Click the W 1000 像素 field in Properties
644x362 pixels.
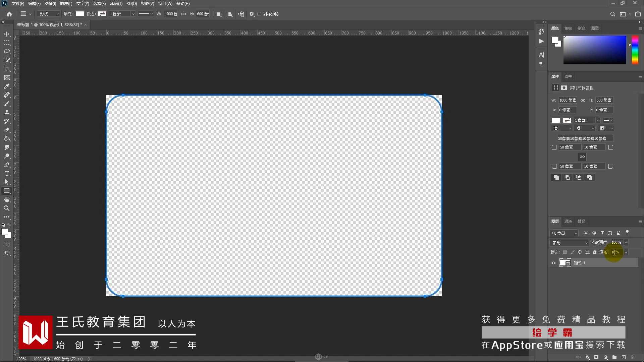pos(568,100)
